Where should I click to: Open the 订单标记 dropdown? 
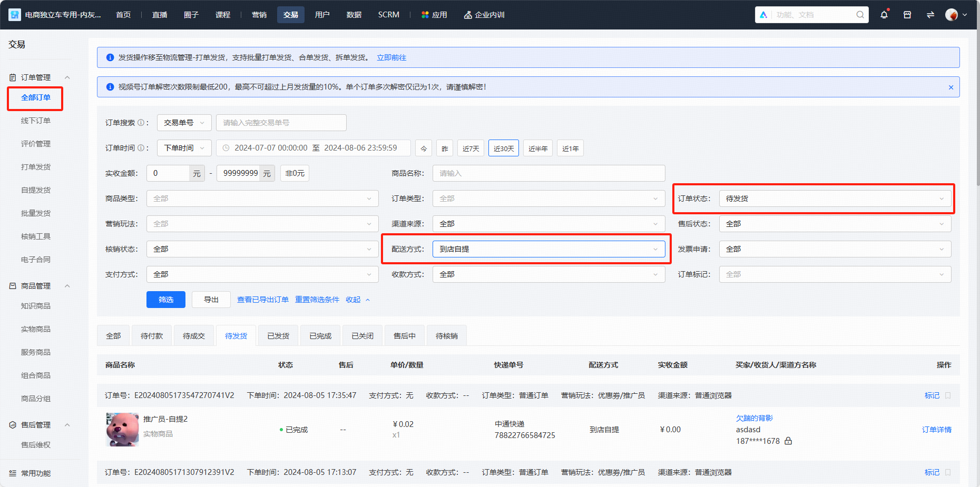point(835,274)
